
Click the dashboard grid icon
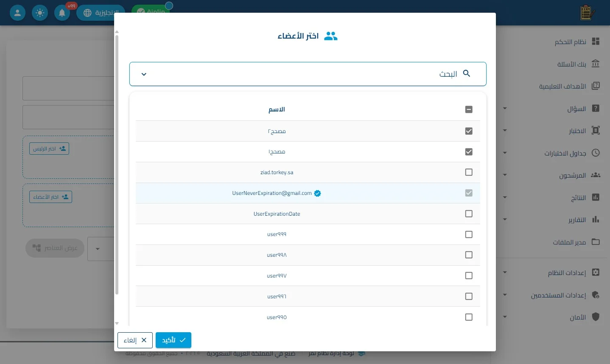[x=596, y=41]
